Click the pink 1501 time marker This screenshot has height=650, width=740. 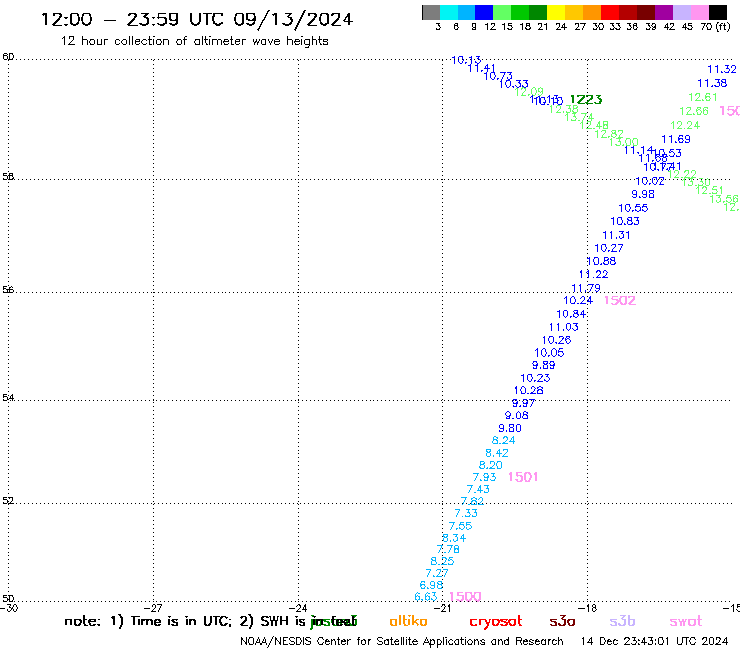click(x=523, y=477)
